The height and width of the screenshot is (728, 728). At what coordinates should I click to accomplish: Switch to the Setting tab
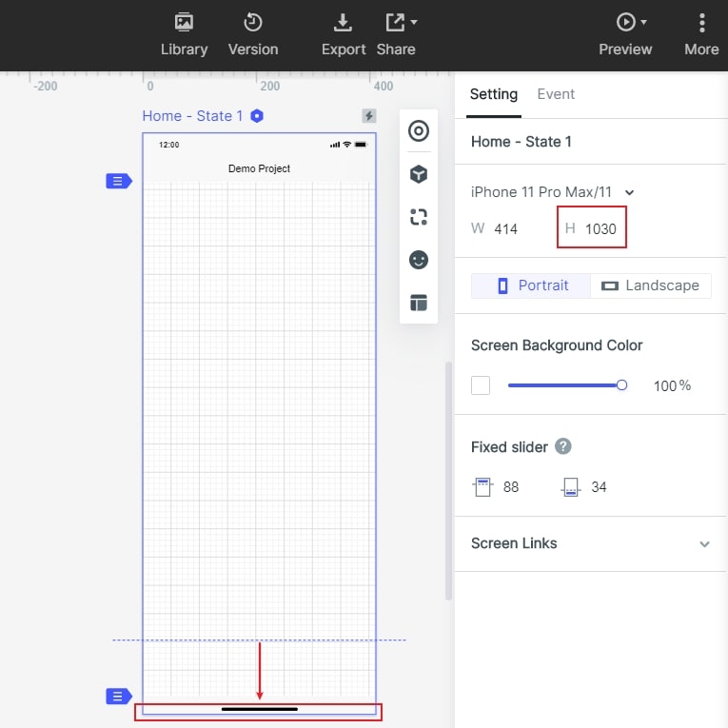pyautogui.click(x=494, y=94)
